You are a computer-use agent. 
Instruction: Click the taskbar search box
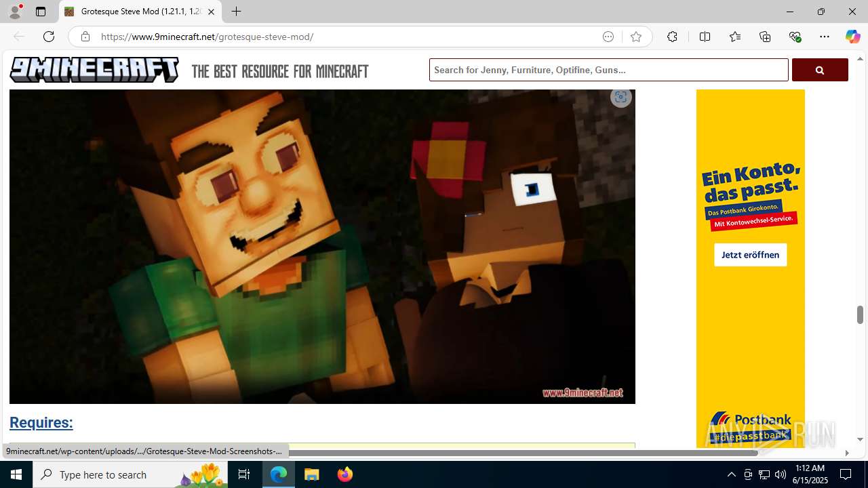pos(132,474)
